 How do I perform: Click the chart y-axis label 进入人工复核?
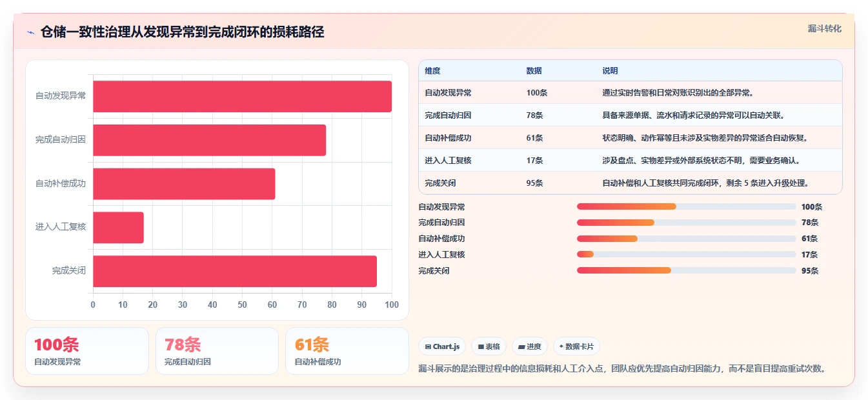[x=61, y=227]
